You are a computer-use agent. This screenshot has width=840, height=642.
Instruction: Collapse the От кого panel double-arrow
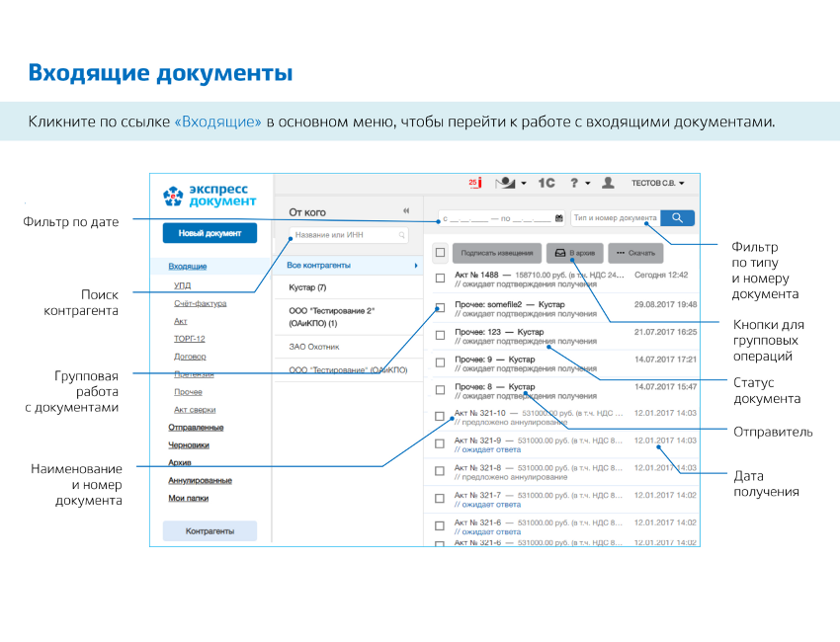406,211
